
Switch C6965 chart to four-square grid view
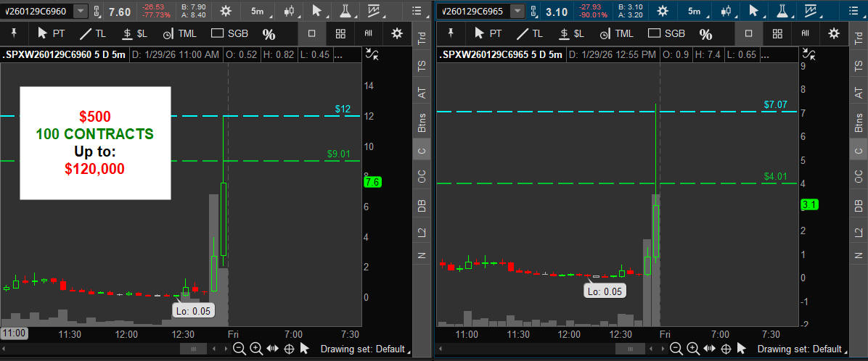[777, 33]
